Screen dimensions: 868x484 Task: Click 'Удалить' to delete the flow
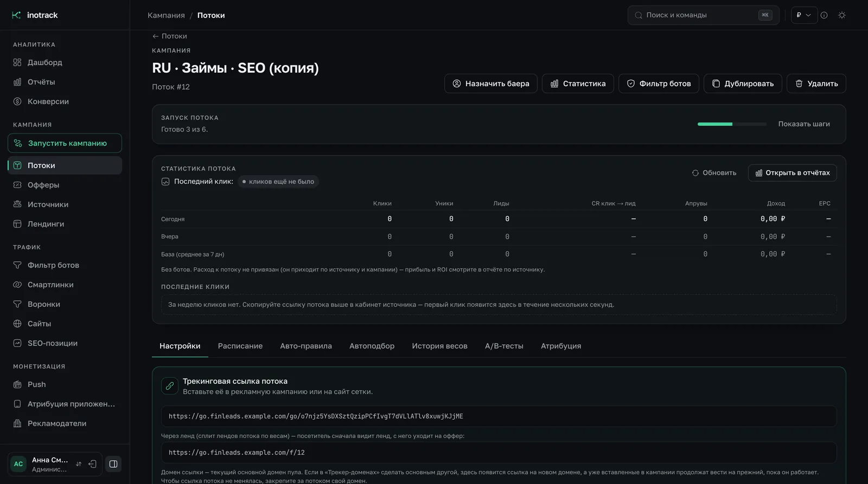pyautogui.click(x=816, y=83)
